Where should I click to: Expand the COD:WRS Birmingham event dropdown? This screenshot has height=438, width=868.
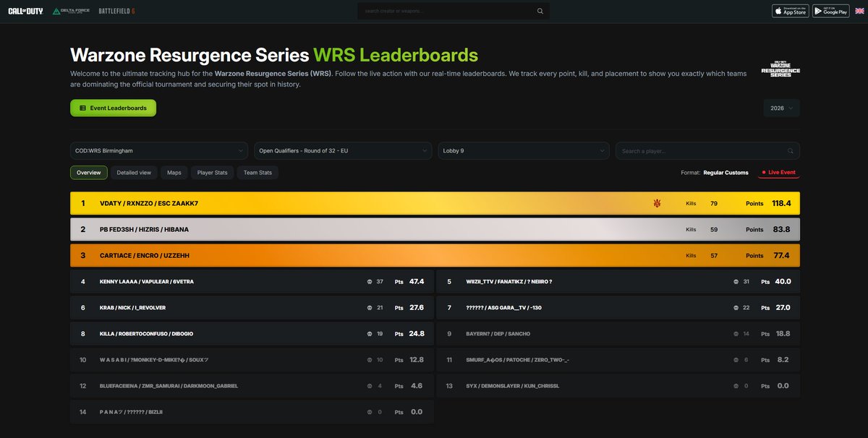pos(160,150)
